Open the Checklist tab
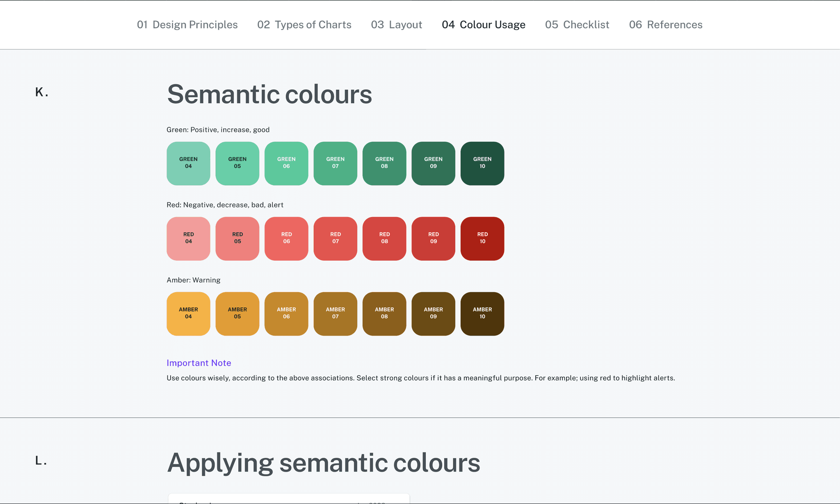840x504 pixels. coord(577,25)
